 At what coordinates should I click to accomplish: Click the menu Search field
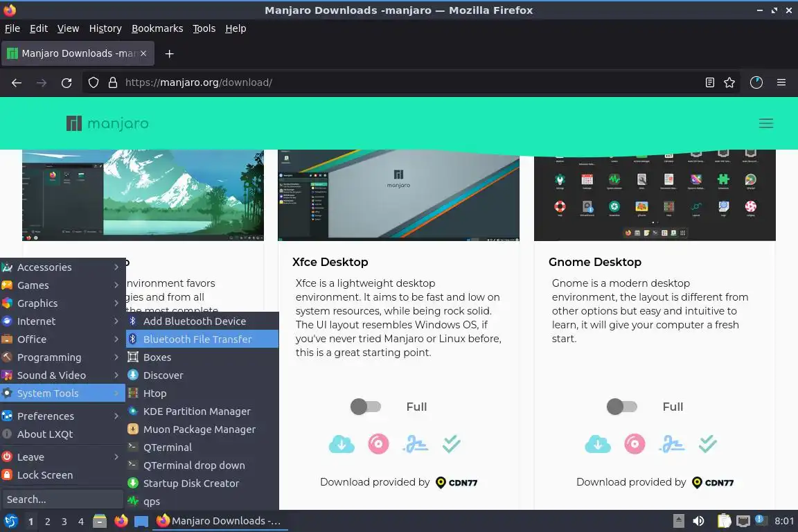62,499
